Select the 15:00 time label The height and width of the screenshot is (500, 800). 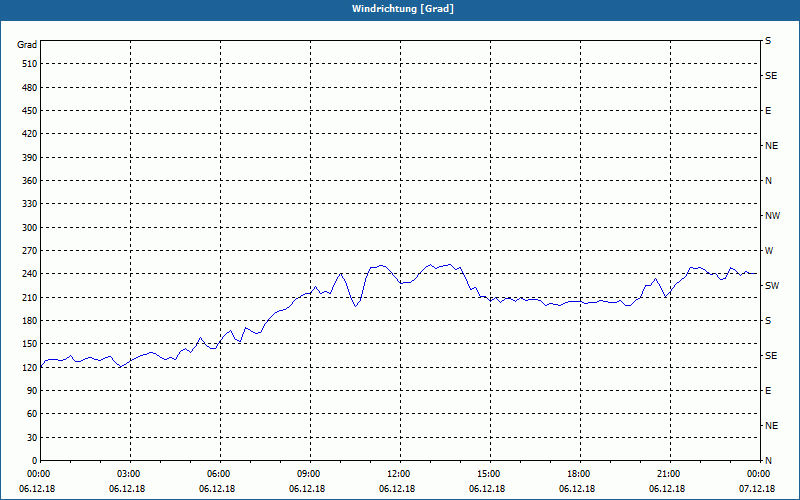coord(490,474)
